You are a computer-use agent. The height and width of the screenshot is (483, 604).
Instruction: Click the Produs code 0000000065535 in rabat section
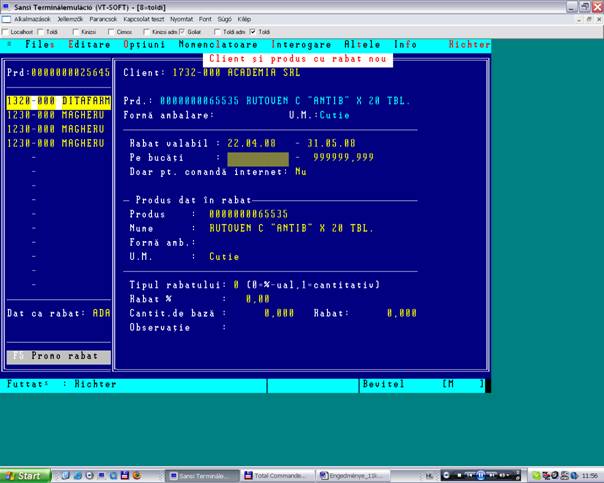[248, 214]
